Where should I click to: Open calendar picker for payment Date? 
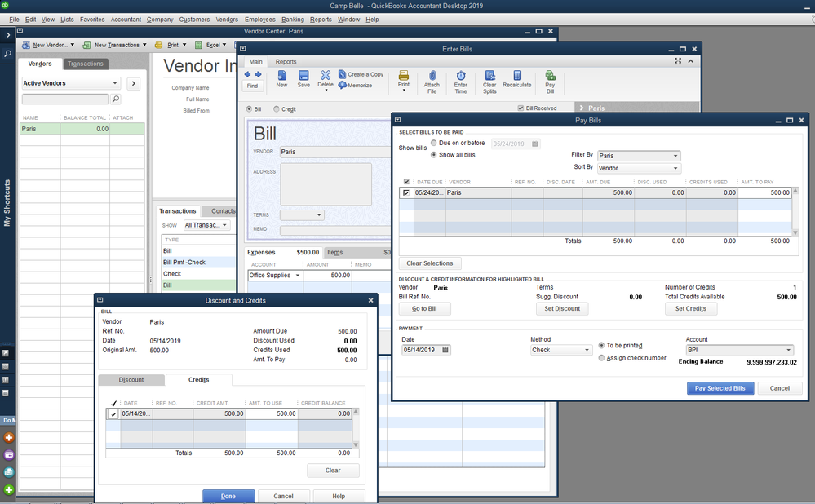pyautogui.click(x=445, y=350)
